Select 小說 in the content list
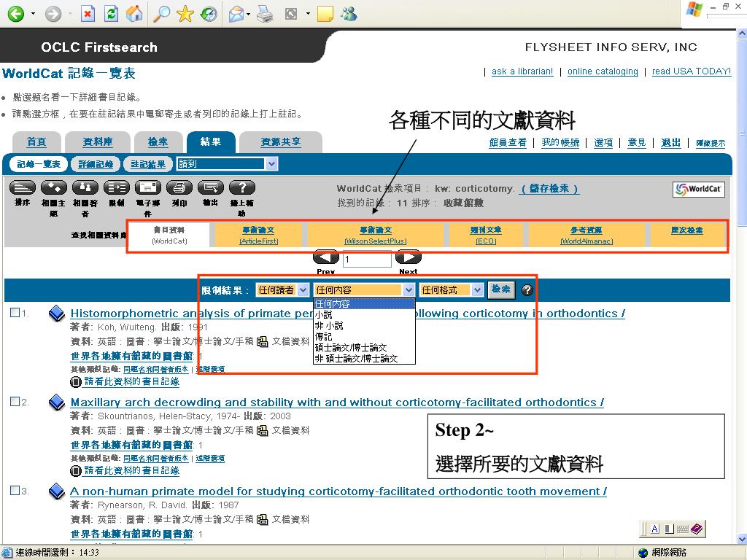This screenshot has width=747, height=560. click(x=364, y=315)
